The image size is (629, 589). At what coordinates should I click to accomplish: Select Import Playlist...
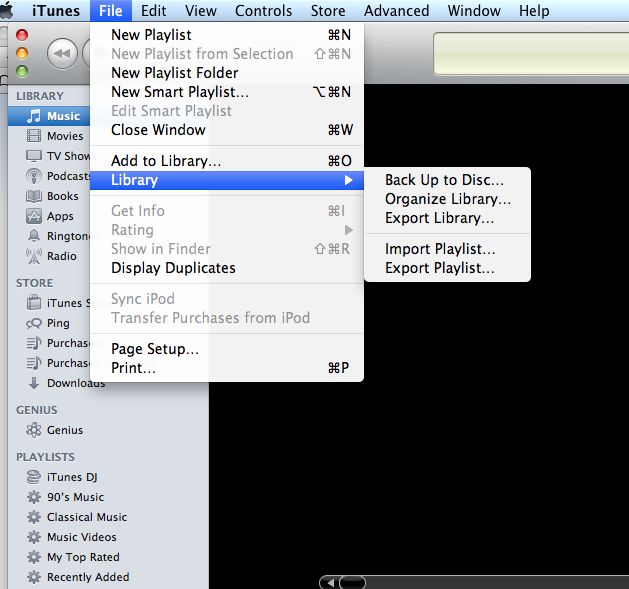click(x=447, y=249)
